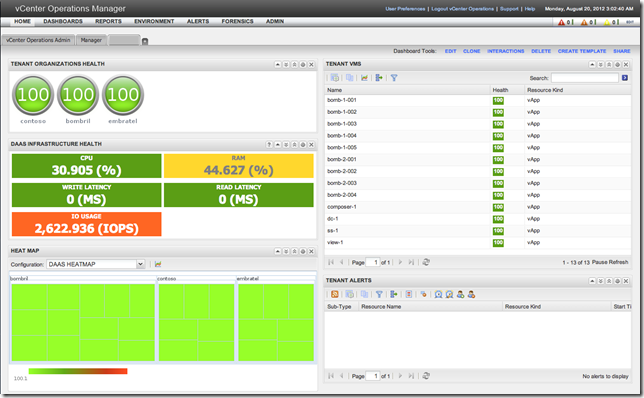Open the resource detail icon in Tenant VMs toolbar
The width and height of the screenshot is (644, 398).
point(335,78)
